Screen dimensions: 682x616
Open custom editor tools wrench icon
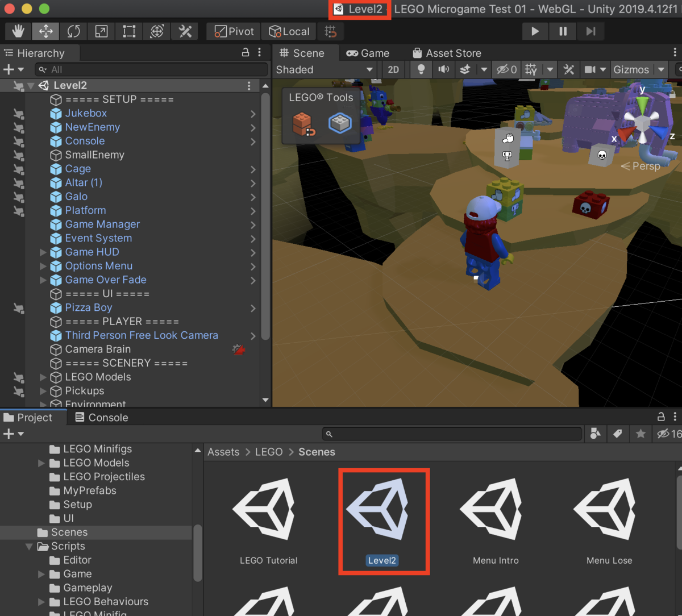click(185, 31)
